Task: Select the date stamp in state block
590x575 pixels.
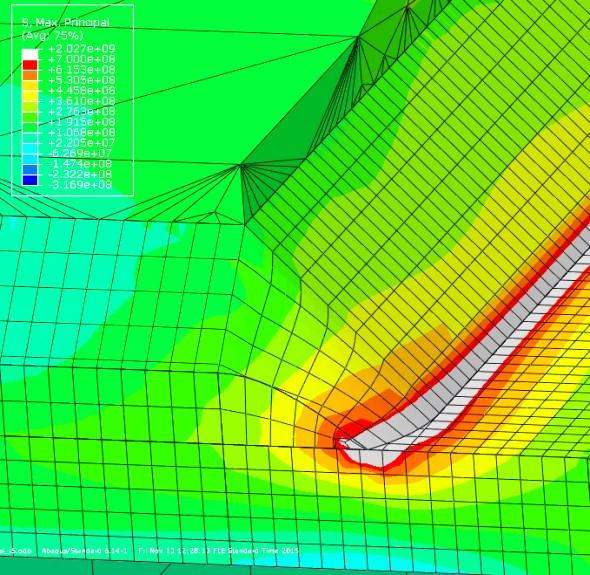Action: pyautogui.click(x=218, y=551)
